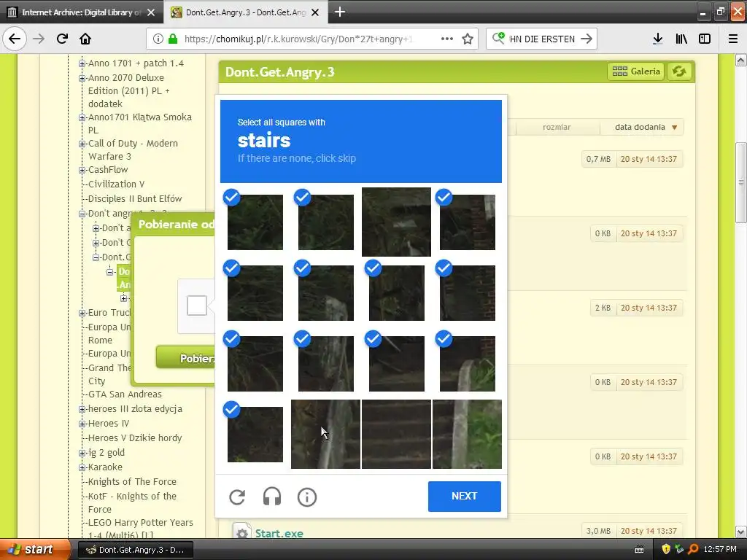Click the scrollbar up arrow
The height and width of the screenshot is (560, 747).
click(741, 60)
